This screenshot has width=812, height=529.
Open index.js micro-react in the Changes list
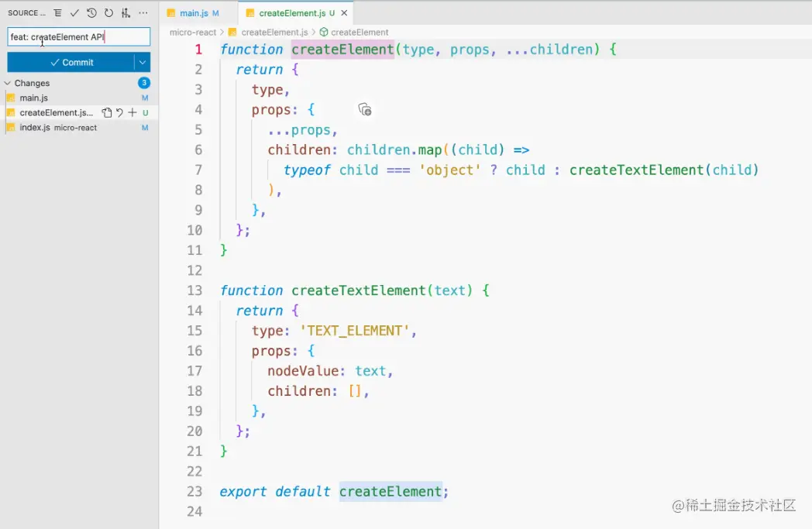pyautogui.click(x=58, y=127)
